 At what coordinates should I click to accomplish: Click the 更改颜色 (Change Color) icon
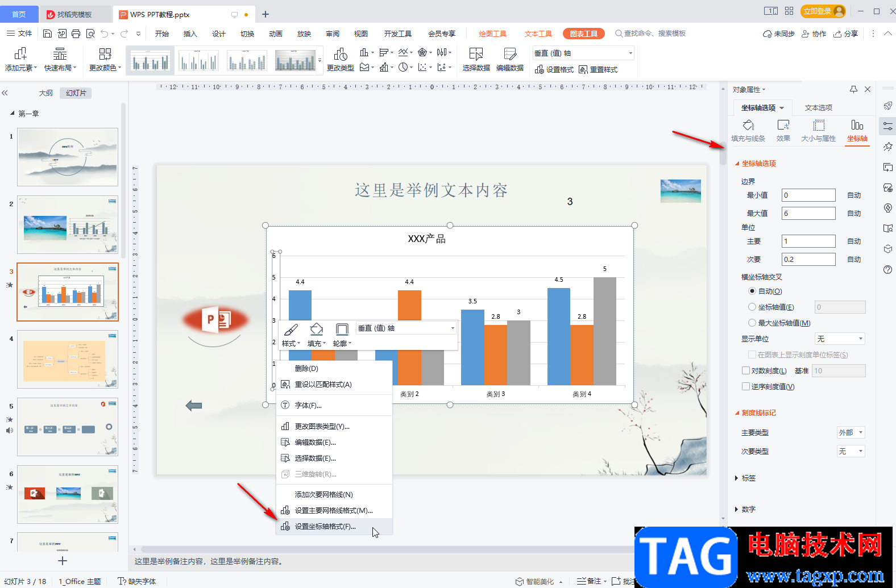click(x=105, y=54)
